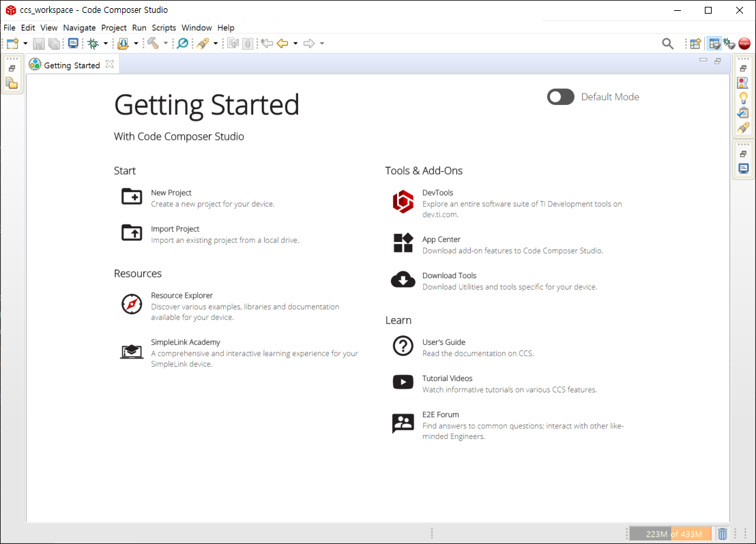756x544 pixels.
Task: Switch to the CCS Edit perspective icon
Action: 714,44
